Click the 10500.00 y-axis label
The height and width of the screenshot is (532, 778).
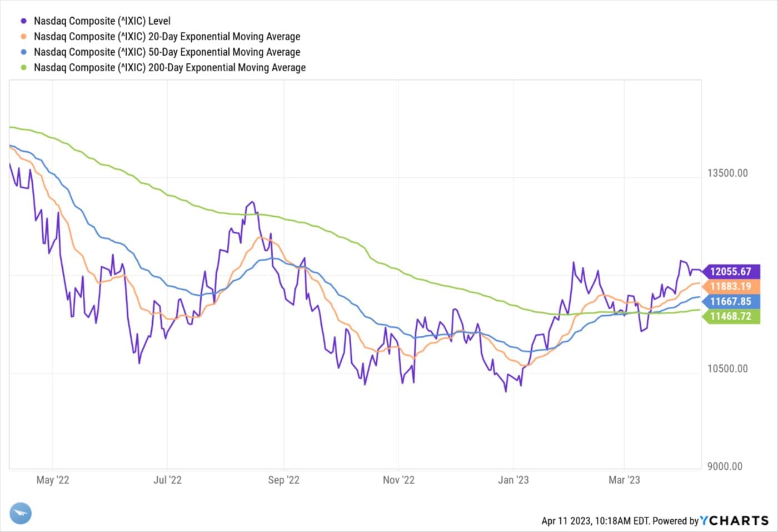click(x=727, y=369)
